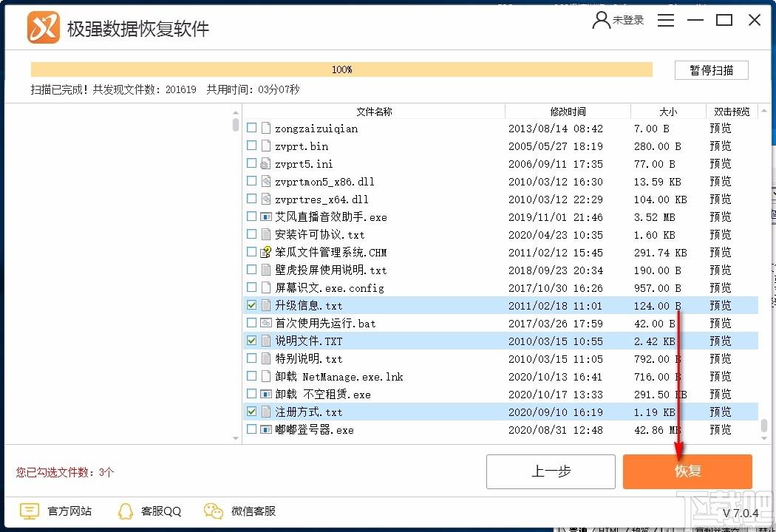Preview 首次使用先运行.bat via 预览
This screenshot has width=776, height=532.
720,323
